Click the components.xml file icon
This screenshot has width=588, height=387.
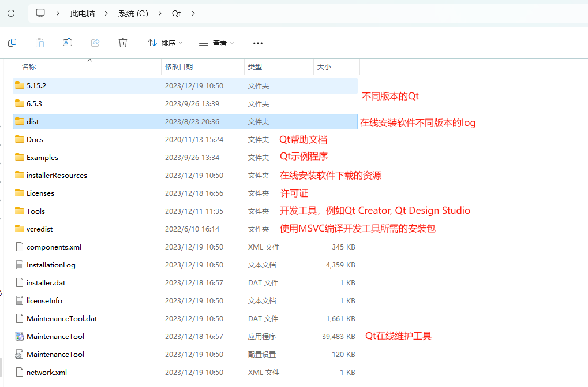pos(20,247)
